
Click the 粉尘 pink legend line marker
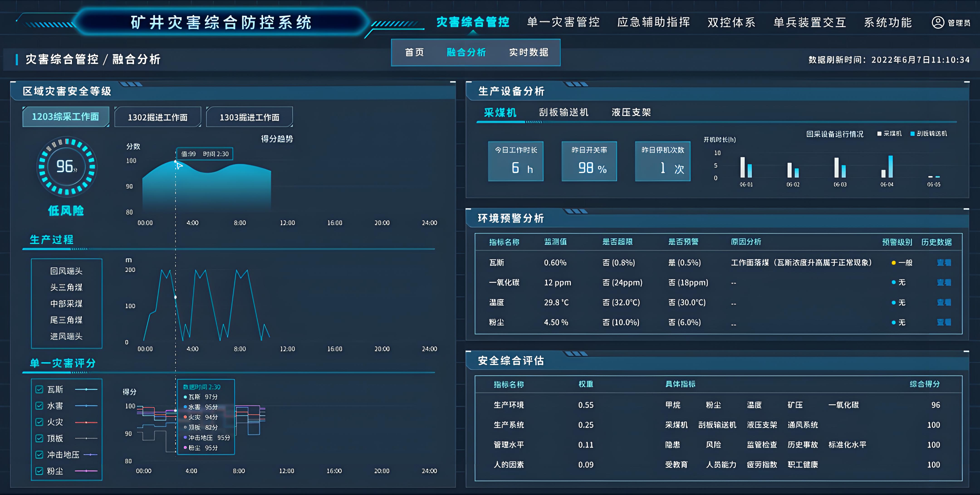pos(86,471)
